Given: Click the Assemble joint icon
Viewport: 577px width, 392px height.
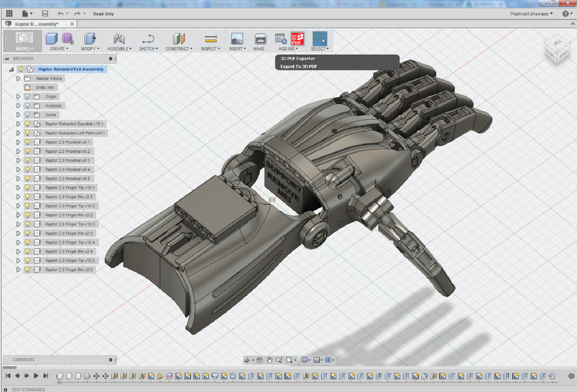Looking at the screenshot, I should coord(119,39).
